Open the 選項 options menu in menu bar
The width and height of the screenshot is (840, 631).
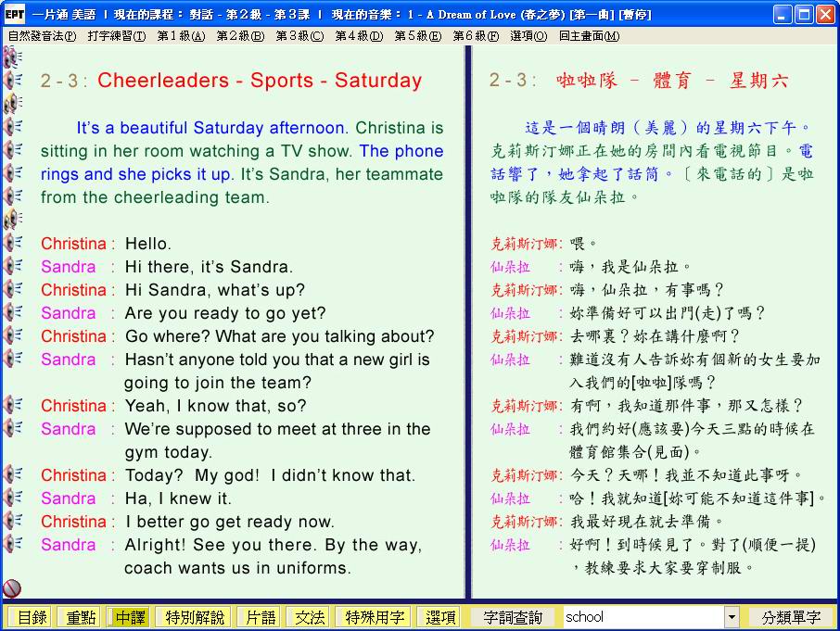pos(528,36)
